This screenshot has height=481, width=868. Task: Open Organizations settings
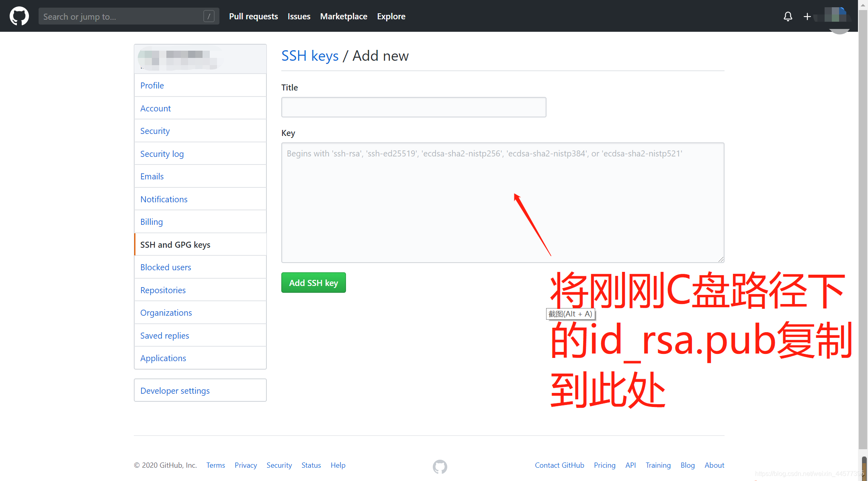tap(200, 312)
